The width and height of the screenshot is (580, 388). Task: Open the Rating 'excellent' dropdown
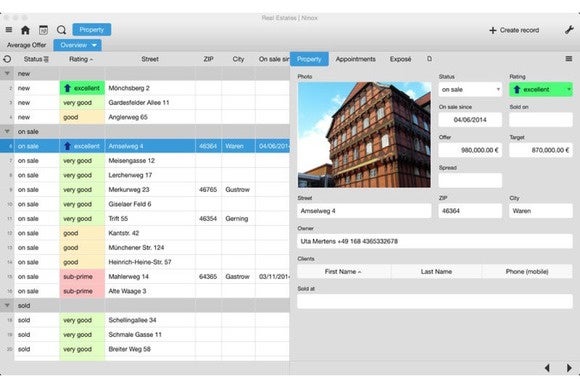coord(541,90)
